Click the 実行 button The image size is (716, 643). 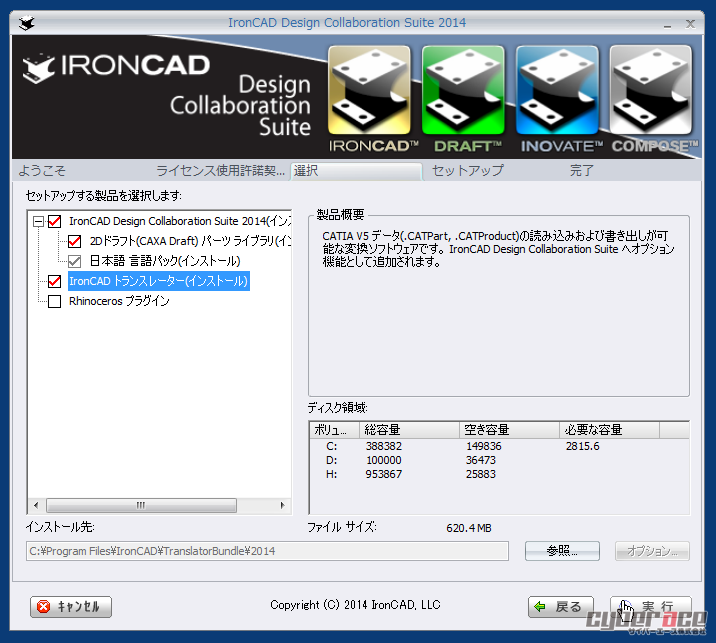[x=651, y=606]
